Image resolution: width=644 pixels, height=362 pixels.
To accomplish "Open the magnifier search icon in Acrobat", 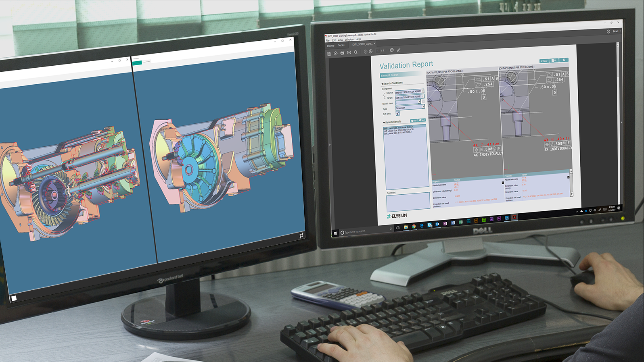I will point(356,52).
